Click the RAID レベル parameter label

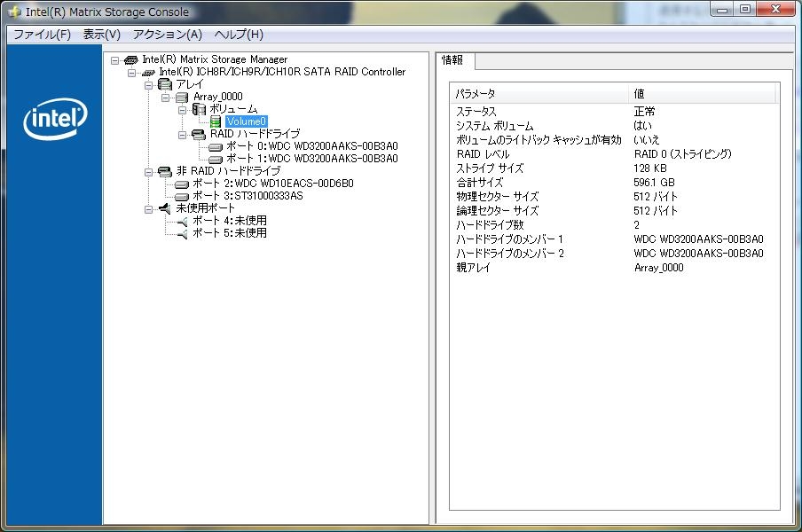[483, 154]
